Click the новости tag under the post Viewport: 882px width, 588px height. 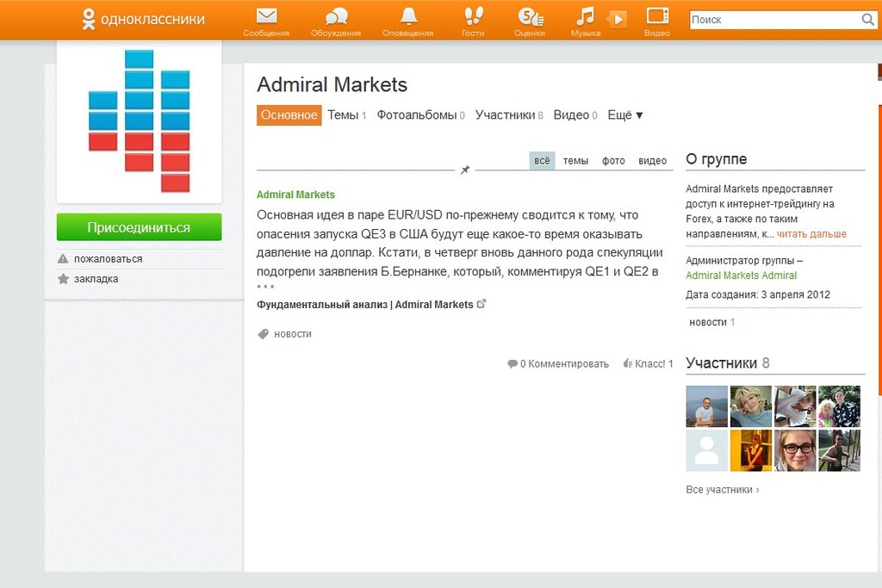(293, 334)
